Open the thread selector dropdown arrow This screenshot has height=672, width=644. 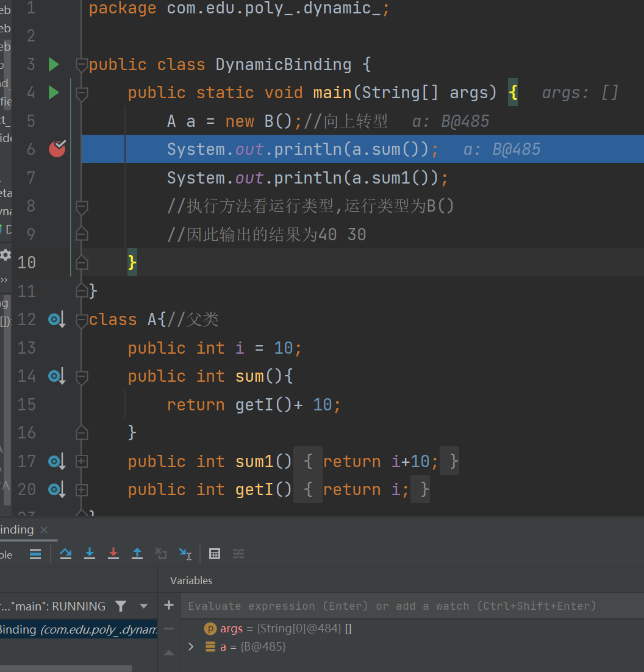[143, 606]
